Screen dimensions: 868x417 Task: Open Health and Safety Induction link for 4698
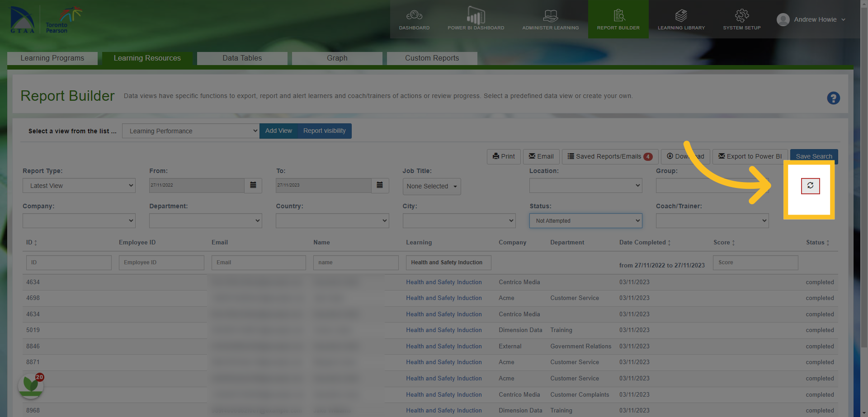coord(444,298)
